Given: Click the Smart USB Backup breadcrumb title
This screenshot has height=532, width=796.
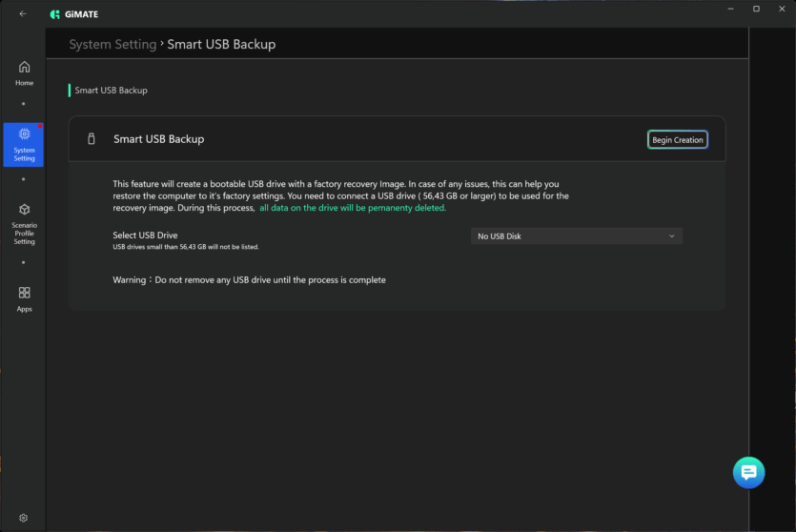Looking at the screenshot, I should click(221, 44).
